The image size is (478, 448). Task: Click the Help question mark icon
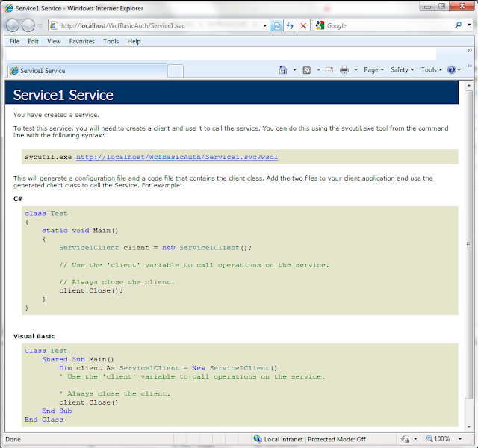coord(451,70)
